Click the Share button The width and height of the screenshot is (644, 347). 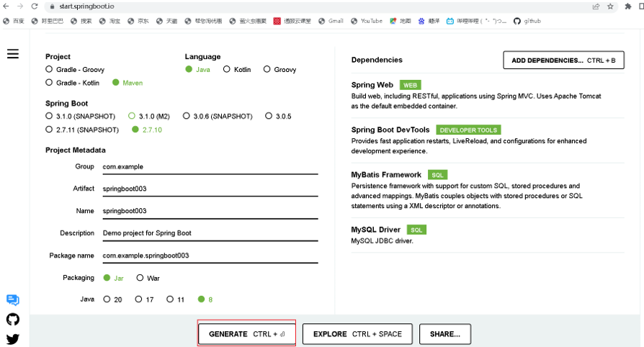(x=444, y=334)
